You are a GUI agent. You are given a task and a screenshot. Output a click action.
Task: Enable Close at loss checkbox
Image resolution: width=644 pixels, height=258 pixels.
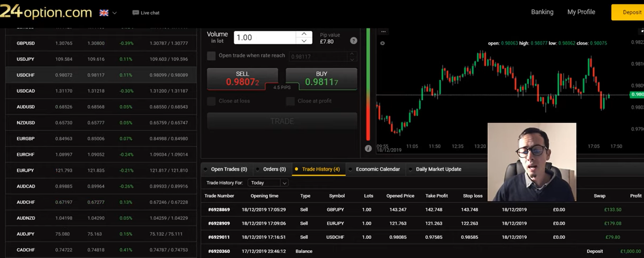[x=211, y=101]
